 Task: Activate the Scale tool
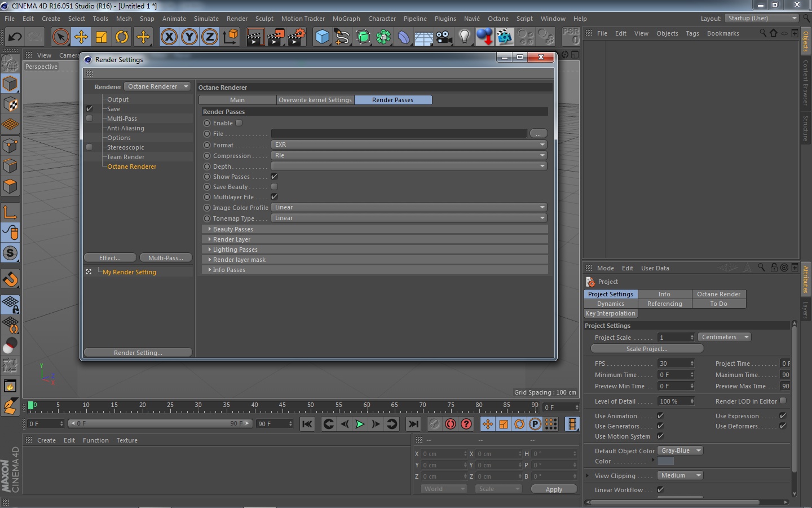coord(101,37)
